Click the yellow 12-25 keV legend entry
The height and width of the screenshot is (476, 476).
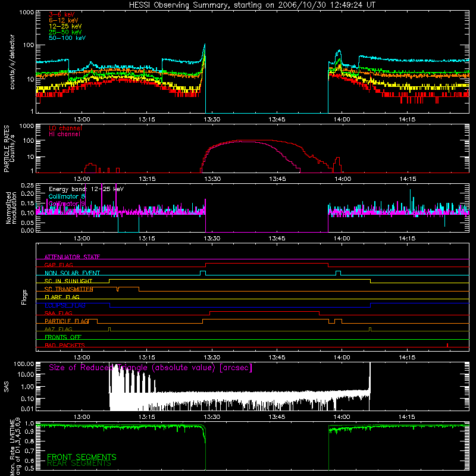click(65, 26)
